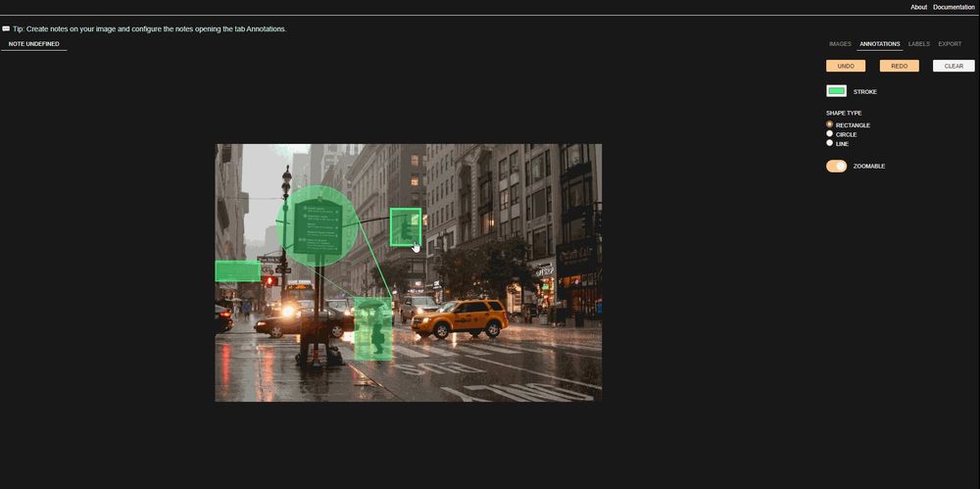Switch to the LABELS tab
The image size is (980, 489).
(919, 44)
